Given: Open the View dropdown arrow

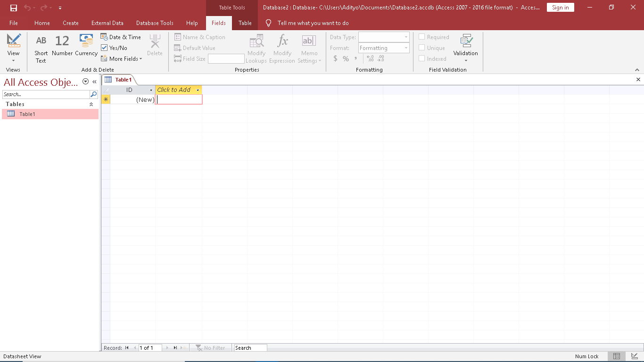Looking at the screenshot, I should coord(13,60).
